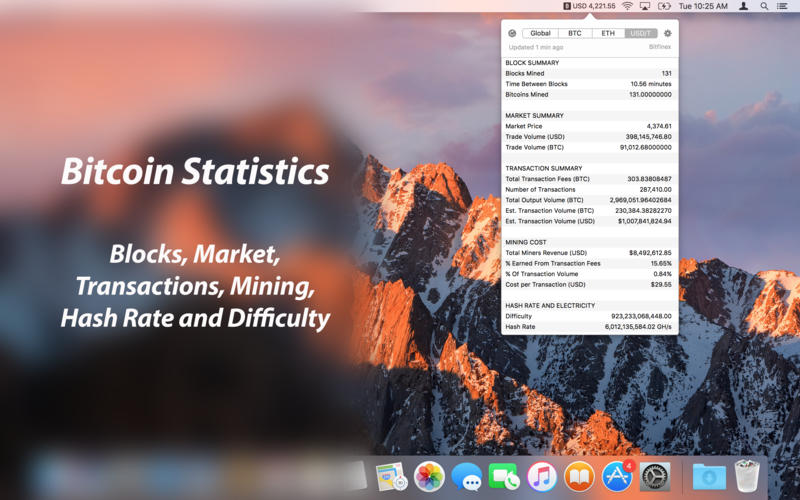Open the settings gear in the popup

(668, 33)
